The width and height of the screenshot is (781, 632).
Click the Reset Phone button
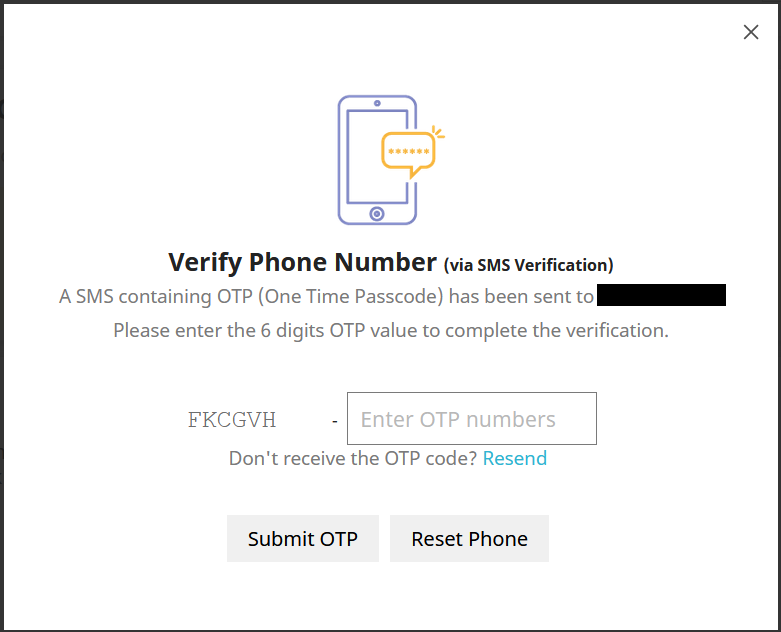point(469,538)
